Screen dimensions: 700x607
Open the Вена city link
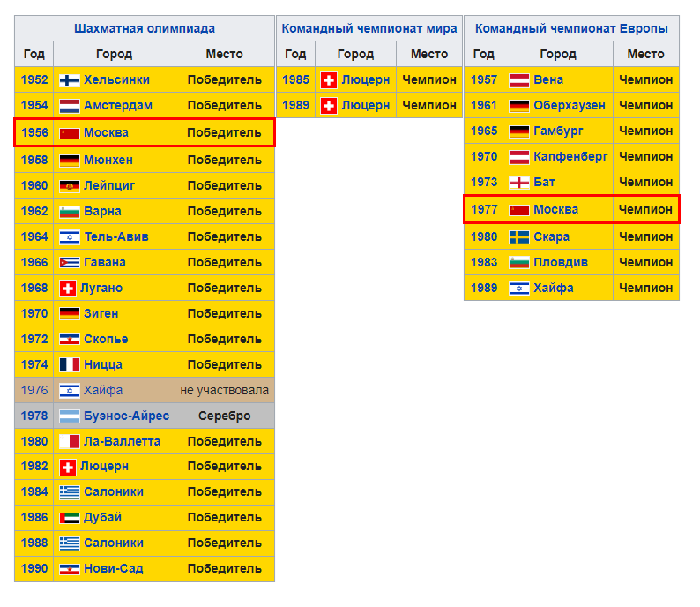(x=548, y=80)
